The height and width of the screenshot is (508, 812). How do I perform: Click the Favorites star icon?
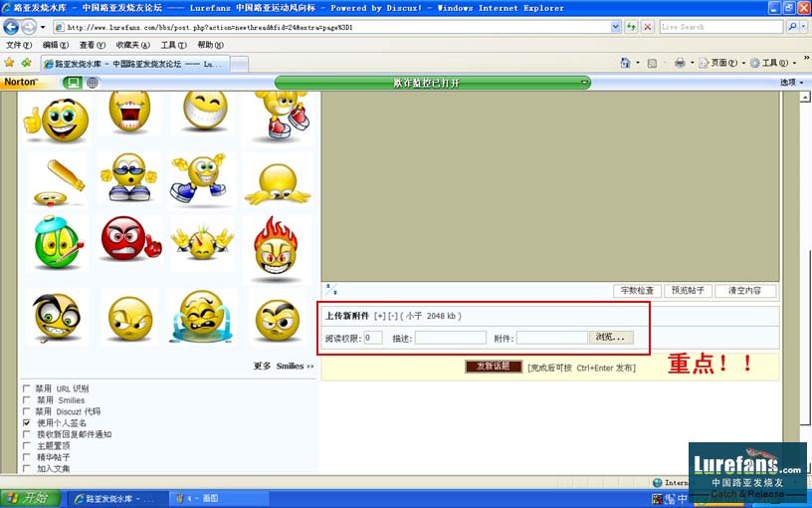pyautogui.click(x=10, y=63)
